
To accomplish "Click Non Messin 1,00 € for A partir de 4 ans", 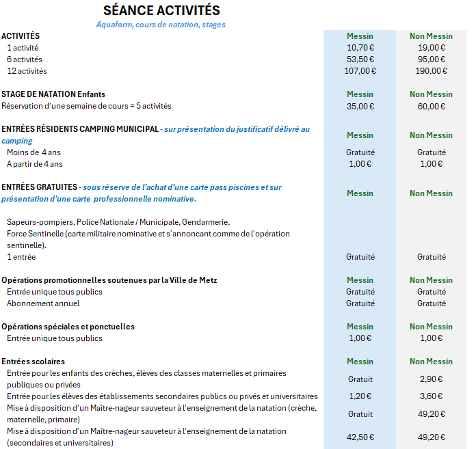I will click(x=432, y=164).
